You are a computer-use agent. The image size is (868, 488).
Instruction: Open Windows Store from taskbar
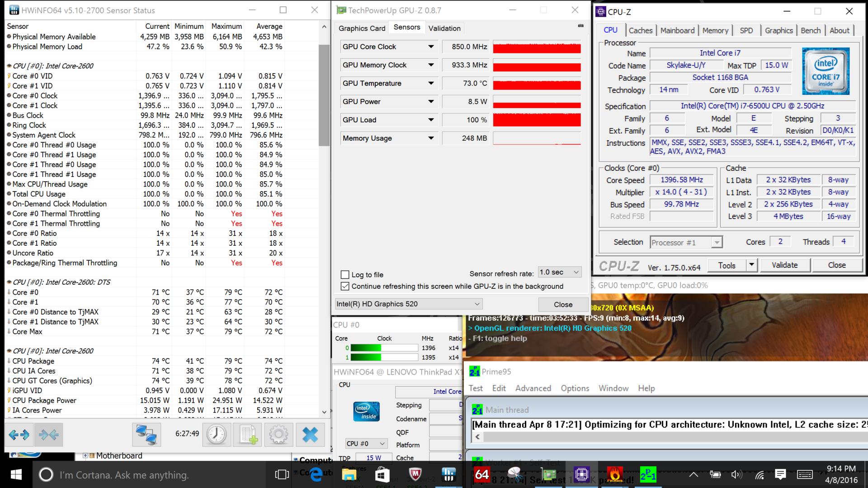tap(382, 474)
